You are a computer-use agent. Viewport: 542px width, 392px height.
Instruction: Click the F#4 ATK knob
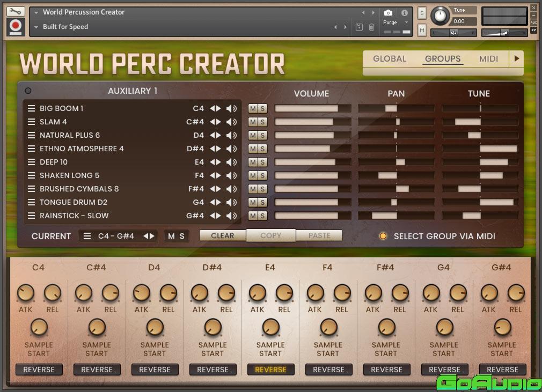pos(373,293)
